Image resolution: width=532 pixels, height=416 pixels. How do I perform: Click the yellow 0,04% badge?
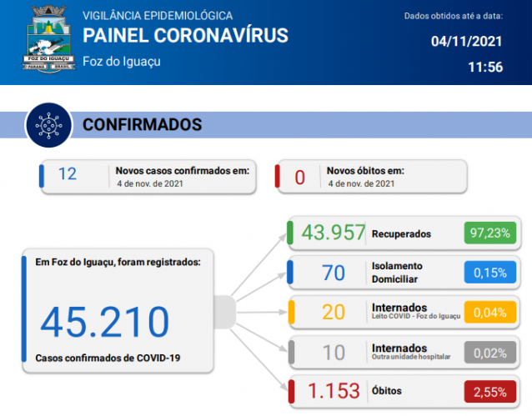(490, 312)
